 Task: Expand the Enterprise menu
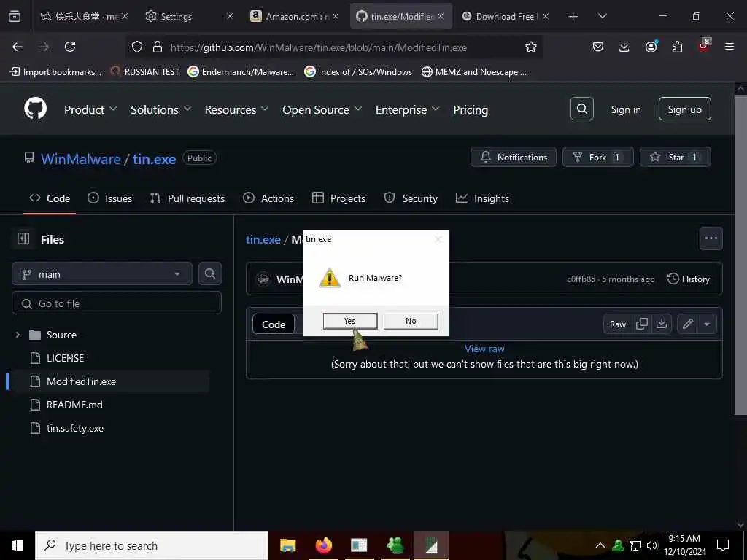pyautogui.click(x=407, y=109)
